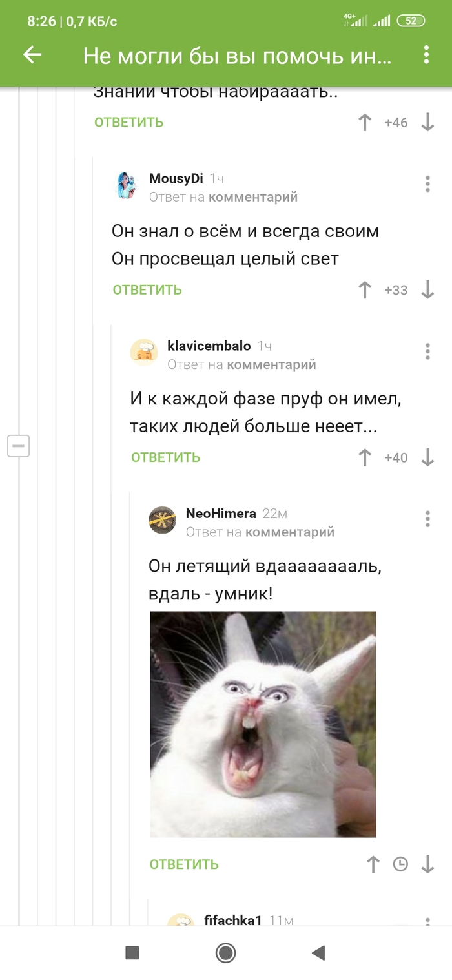Tap the Android home circle button
The width and height of the screenshot is (452, 980).
pos(225,953)
